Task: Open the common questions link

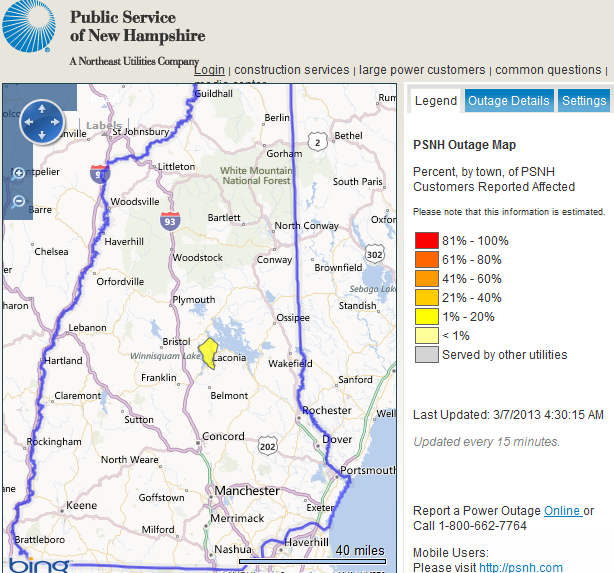Action: (548, 70)
